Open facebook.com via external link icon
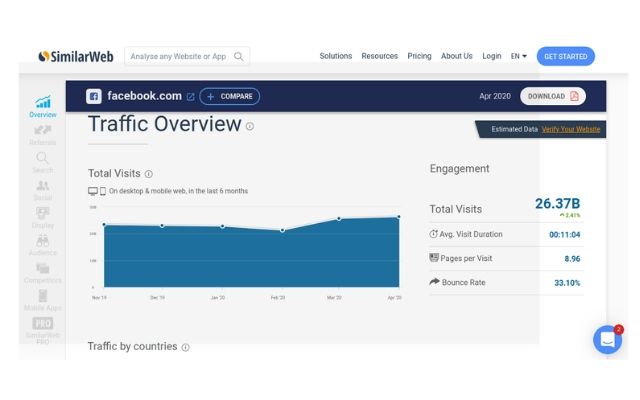This screenshot has width=640, height=400. pos(190,97)
